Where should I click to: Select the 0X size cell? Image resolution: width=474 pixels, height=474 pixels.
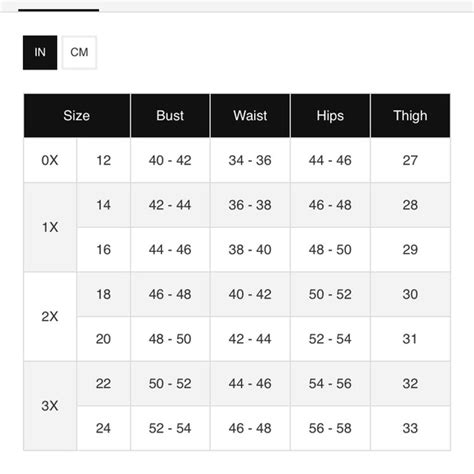(50, 160)
